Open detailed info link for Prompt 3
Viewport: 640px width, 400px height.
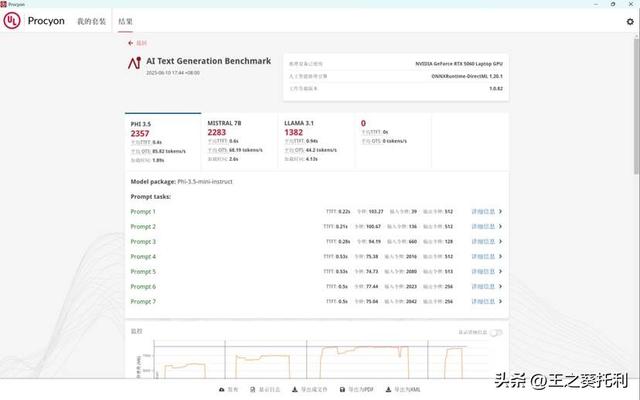coord(483,242)
